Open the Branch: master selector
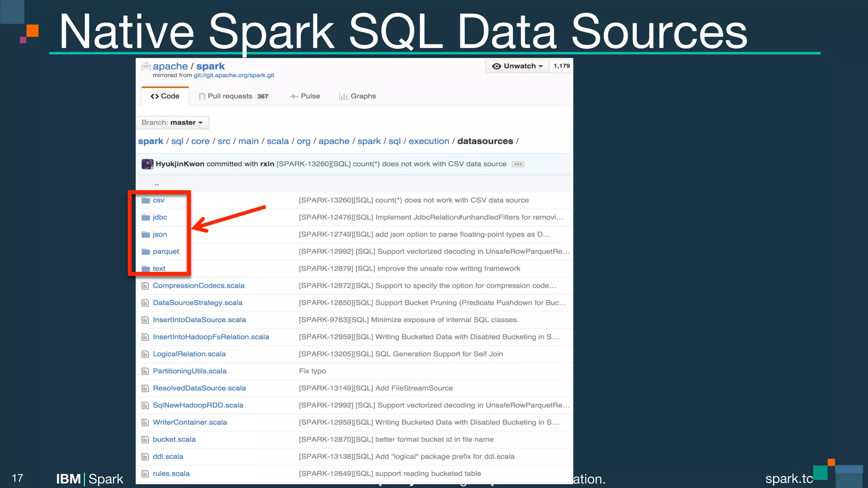This screenshot has height=488, width=868. coord(172,122)
